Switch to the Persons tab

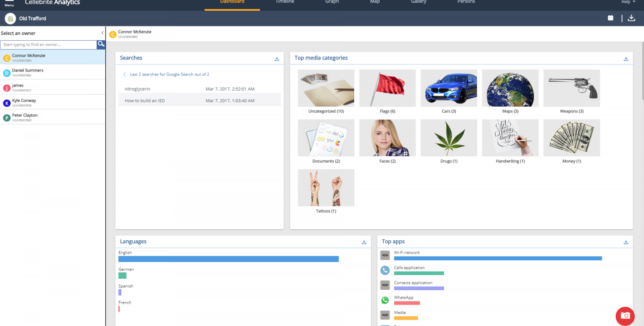pos(466,2)
